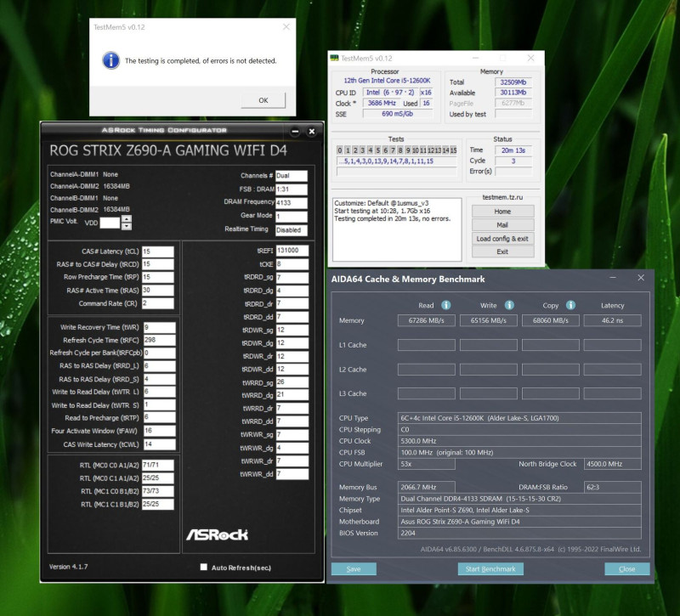Decrease PMIC VDD voltage with down arrow
Screen dimensions: 680x616
126,226
